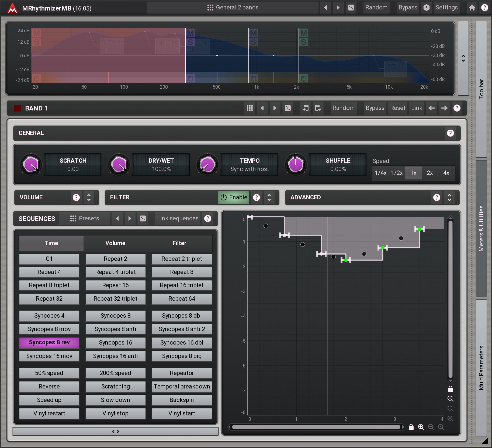Expand Meters & Utilities side panel
492x448 pixels.
tap(481, 228)
